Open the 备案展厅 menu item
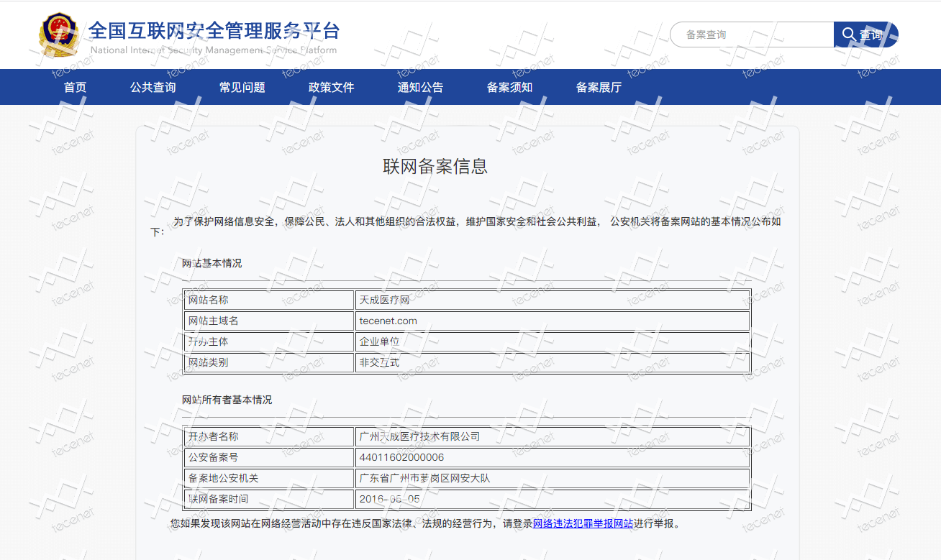 (599, 87)
